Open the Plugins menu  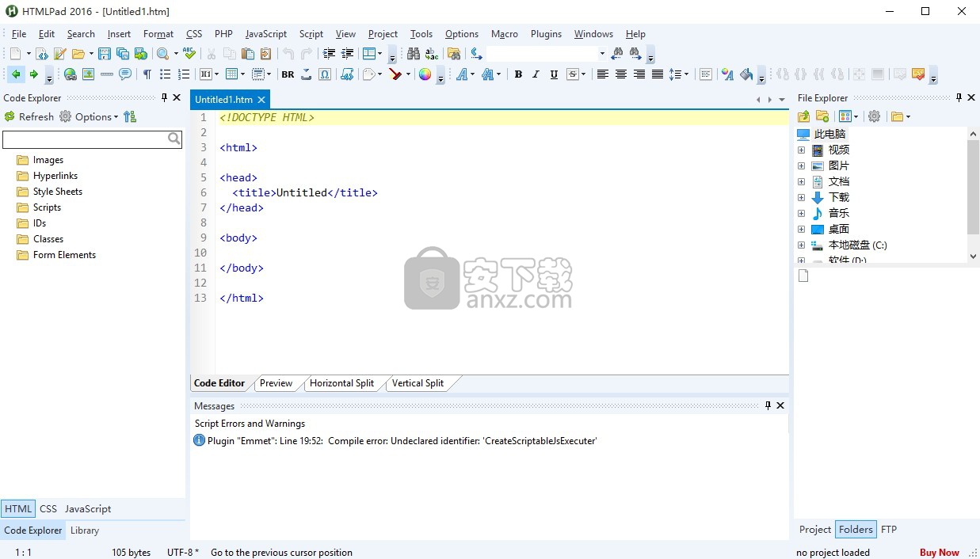[546, 34]
